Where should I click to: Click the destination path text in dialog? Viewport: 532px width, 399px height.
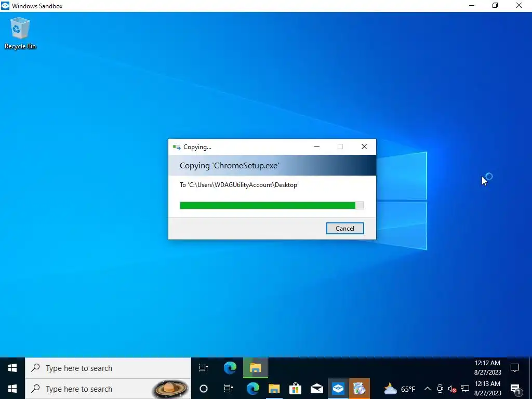[x=239, y=185]
